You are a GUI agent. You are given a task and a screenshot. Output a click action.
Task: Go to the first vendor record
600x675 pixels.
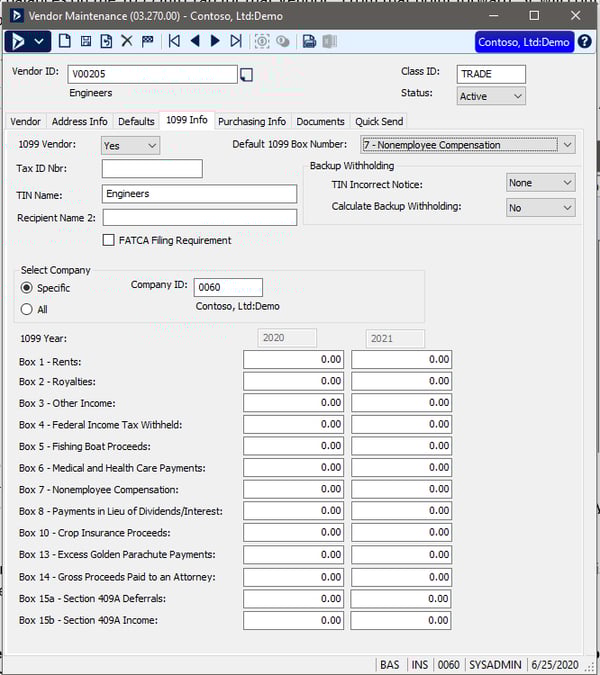tap(174, 41)
